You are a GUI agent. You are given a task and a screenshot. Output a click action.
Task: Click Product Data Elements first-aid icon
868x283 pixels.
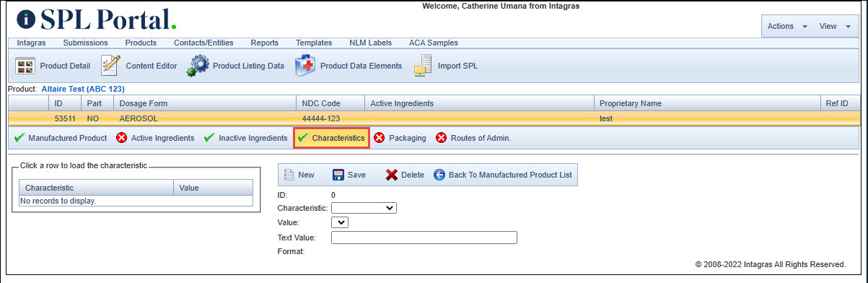(x=305, y=66)
